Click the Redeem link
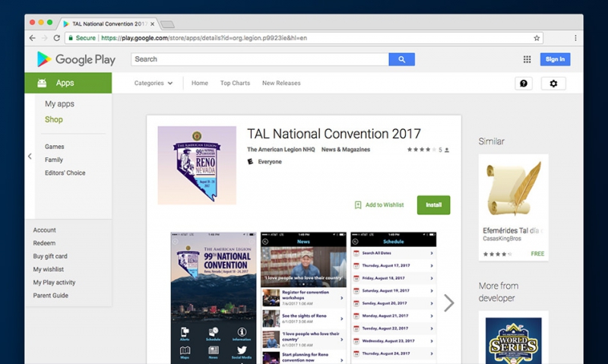The image size is (608, 364). [44, 243]
